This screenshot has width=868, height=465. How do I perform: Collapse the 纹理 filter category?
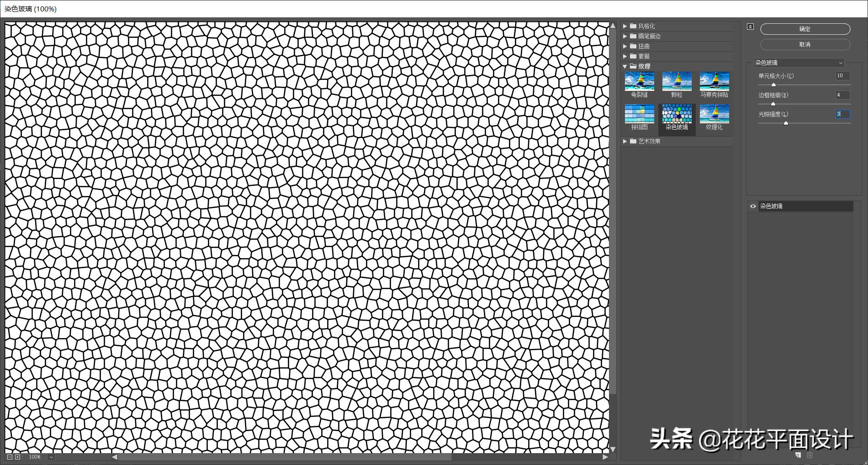tap(625, 66)
